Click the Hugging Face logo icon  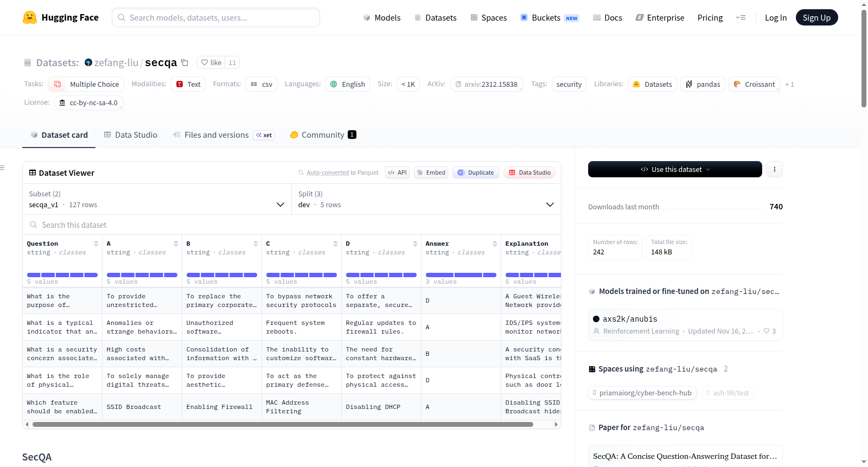click(30, 17)
